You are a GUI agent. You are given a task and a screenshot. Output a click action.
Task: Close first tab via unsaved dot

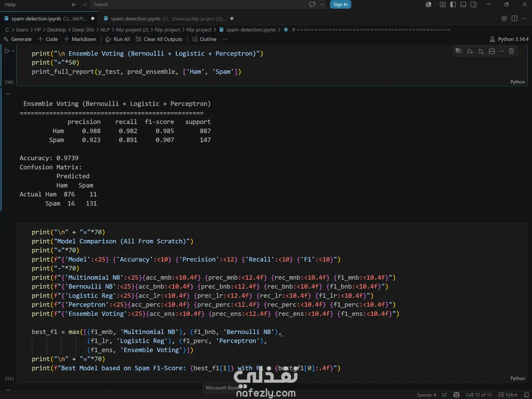tap(93, 19)
